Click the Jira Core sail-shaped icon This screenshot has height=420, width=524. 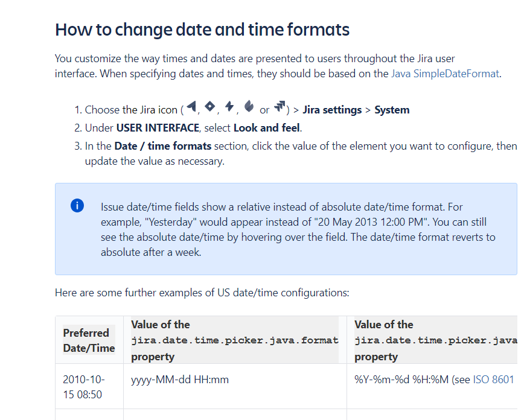coord(191,106)
